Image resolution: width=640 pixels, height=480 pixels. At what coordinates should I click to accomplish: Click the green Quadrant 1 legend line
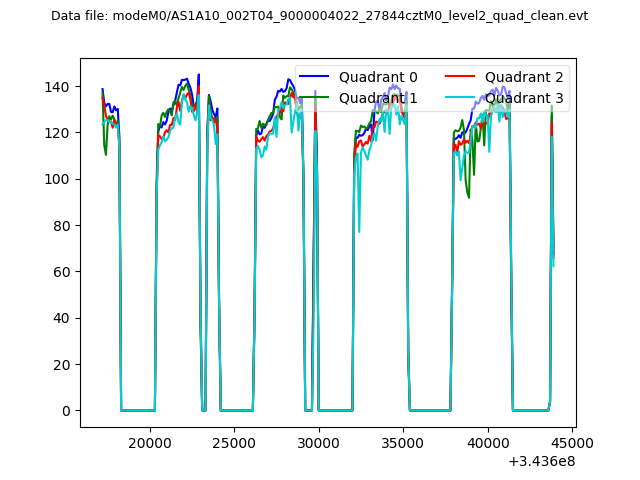tap(316, 98)
